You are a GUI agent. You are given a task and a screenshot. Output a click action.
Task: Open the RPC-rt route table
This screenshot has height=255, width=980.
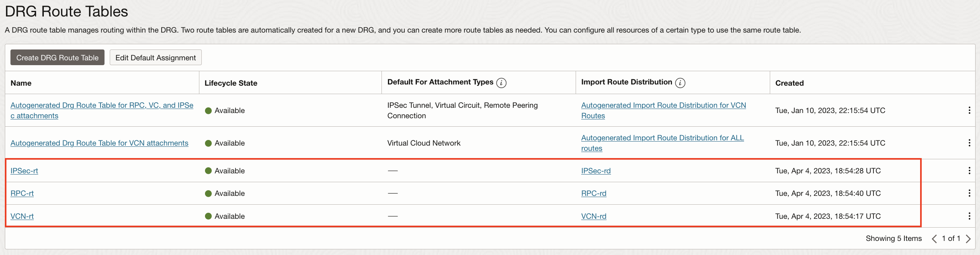pos(22,193)
